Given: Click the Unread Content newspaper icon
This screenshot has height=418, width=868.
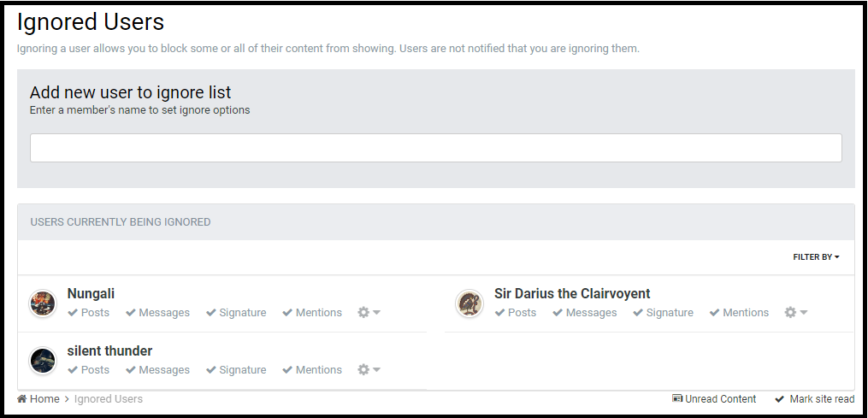Looking at the screenshot, I should coord(677,398).
